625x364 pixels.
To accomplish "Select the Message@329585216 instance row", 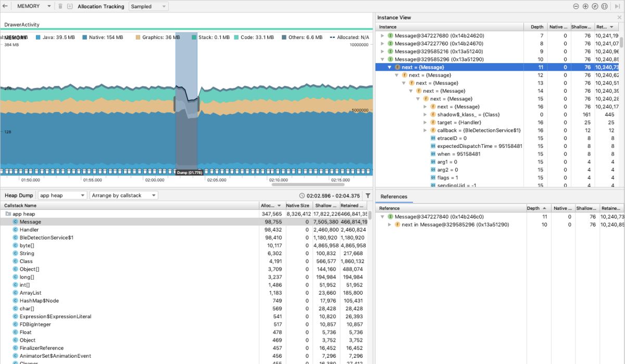I will click(x=498, y=52).
